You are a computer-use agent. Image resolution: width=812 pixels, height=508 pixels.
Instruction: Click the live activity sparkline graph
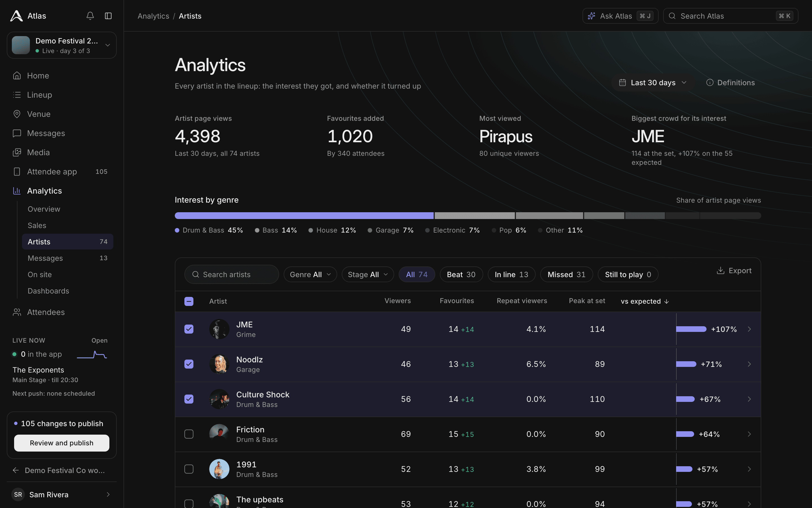coord(92,354)
